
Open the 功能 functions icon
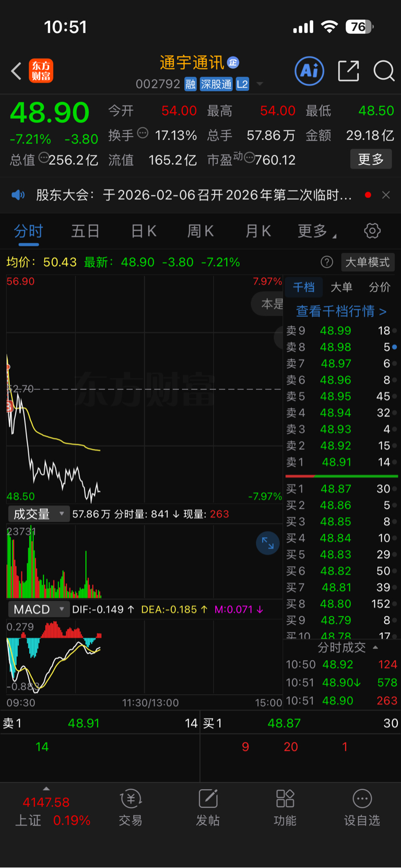[x=285, y=808]
